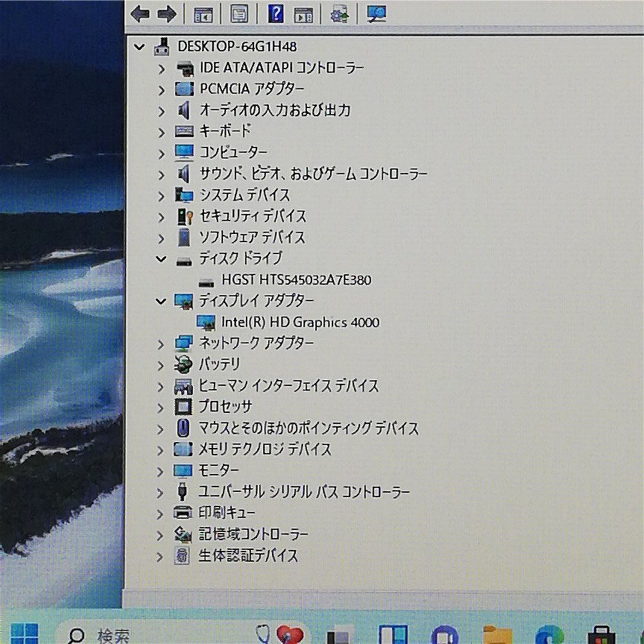This screenshot has width=644, height=644.
Task: Click the バッテリ battery icon
Action: coord(183,365)
